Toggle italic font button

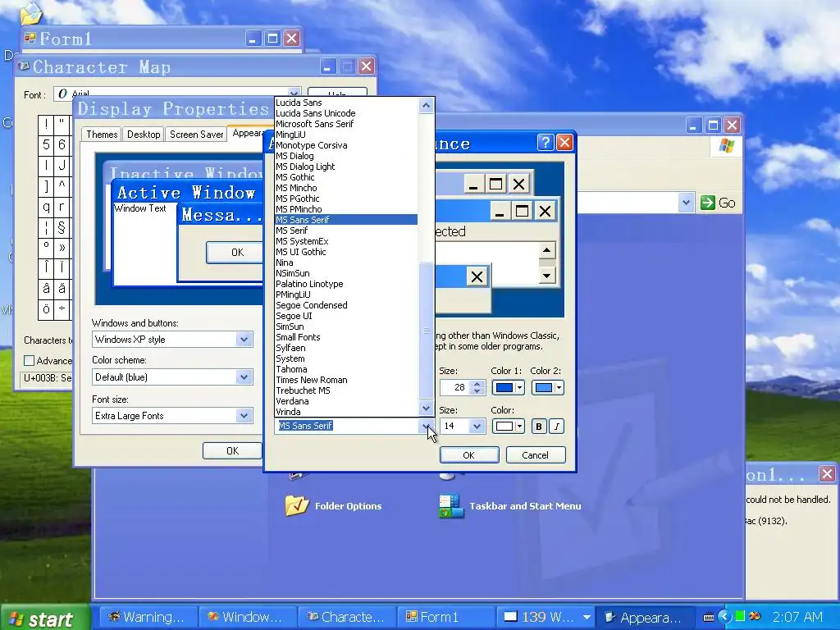pos(557,427)
